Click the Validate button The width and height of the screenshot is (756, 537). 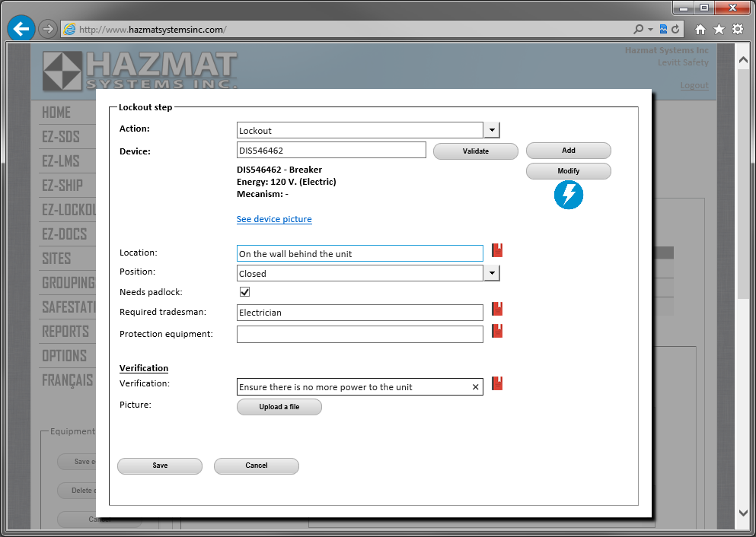[x=476, y=151]
